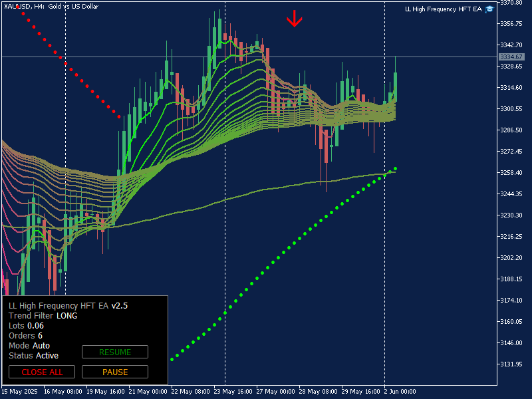Click the 3131.95 price scale label
The image size is (532, 399).
511,364
